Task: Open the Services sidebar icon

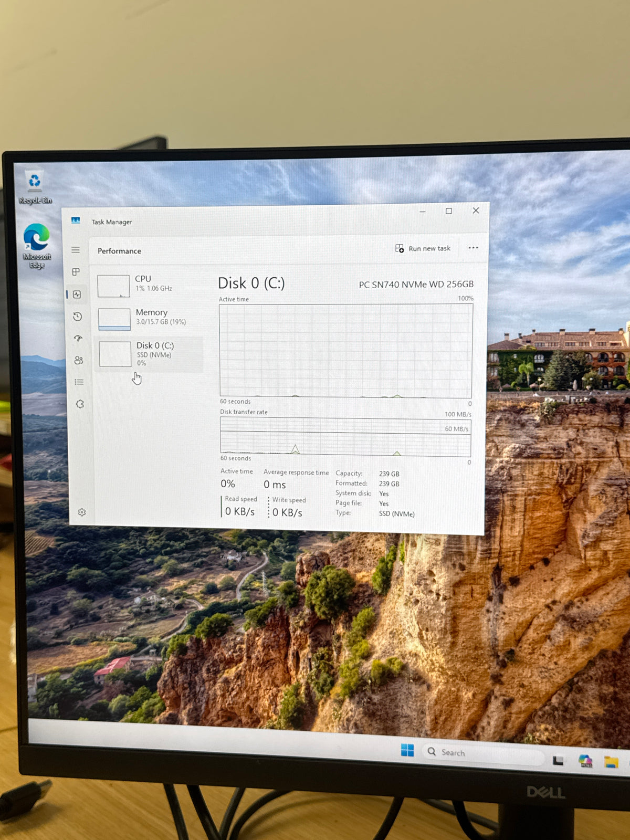Action: point(80,404)
